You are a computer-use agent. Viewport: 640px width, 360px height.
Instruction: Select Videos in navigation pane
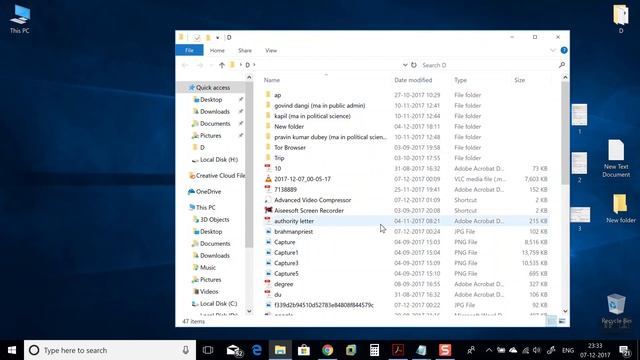(209, 291)
